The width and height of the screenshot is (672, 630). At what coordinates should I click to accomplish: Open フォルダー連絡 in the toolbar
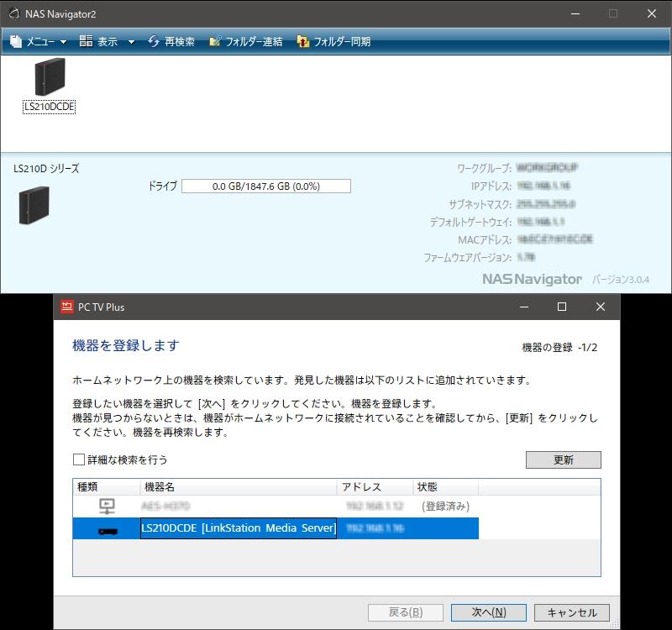(246, 41)
